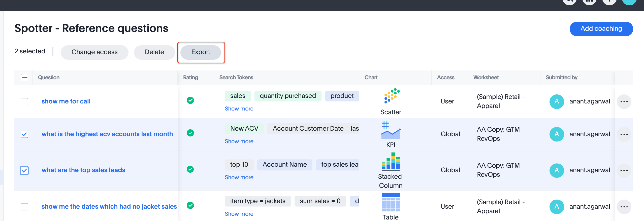Open 'what are the top sales leads' question
644x221 pixels.
[x=83, y=170]
